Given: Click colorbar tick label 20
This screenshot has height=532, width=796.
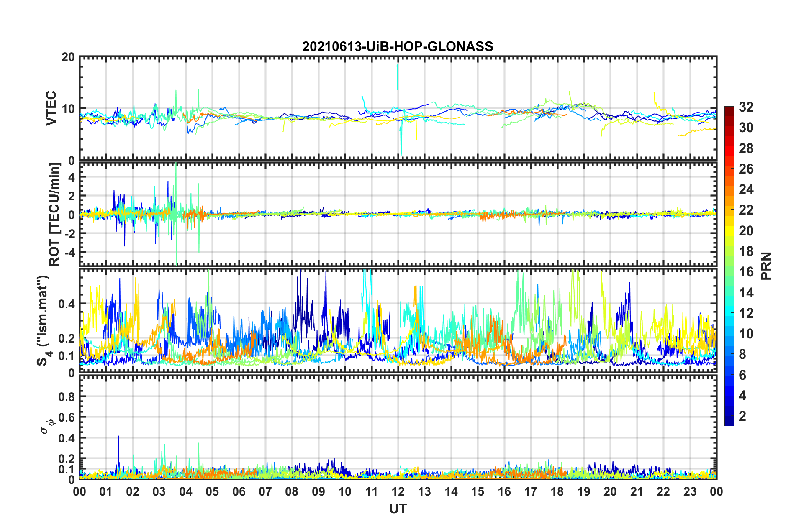Looking at the screenshot, I should (746, 231).
